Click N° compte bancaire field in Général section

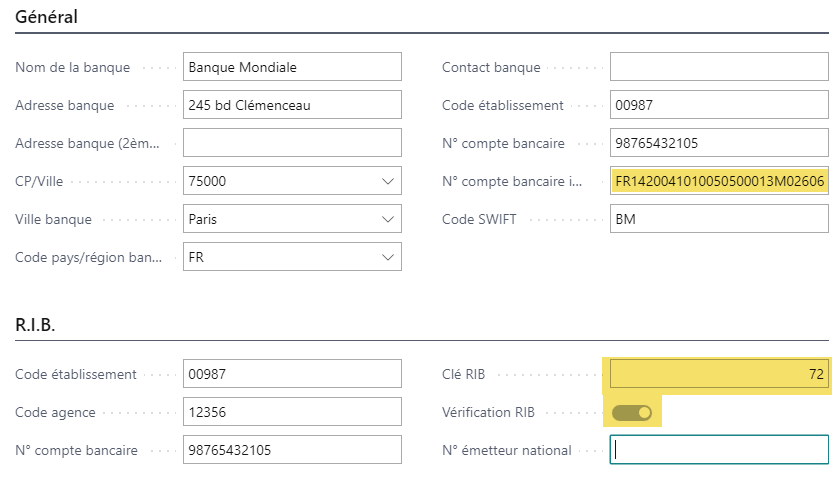point(719,143)
